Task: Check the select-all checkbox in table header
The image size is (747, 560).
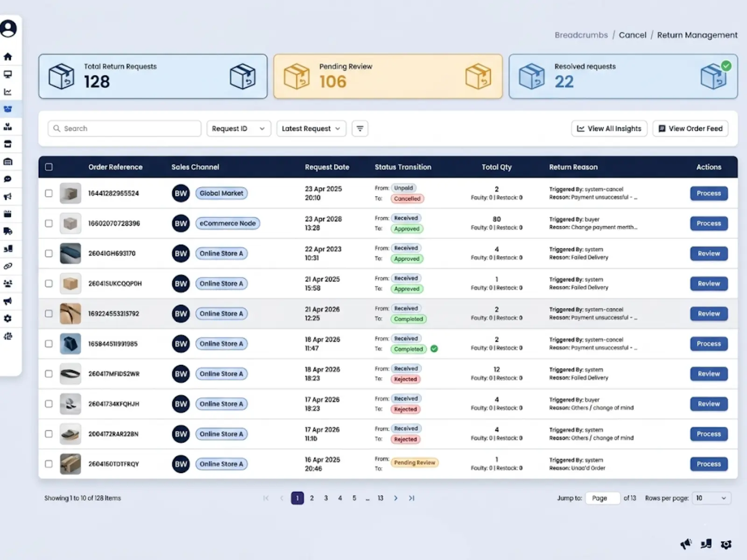Action: pyautogui.click(x=49, y=167)
